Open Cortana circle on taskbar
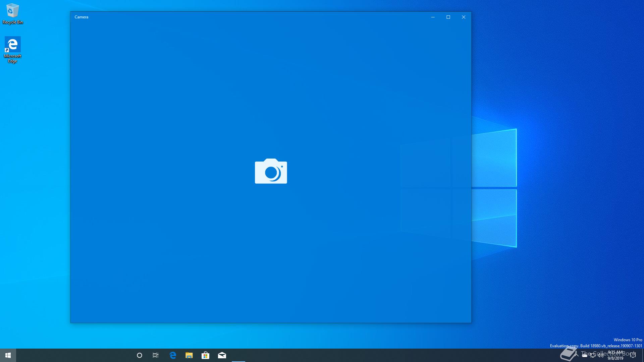This screenshot has height=362, width=644. tap(140, 355)
